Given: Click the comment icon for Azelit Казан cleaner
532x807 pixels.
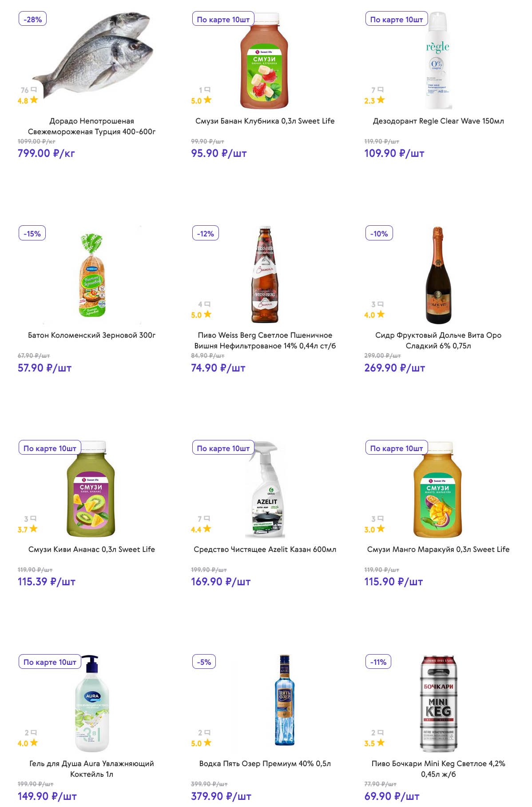Looking at the screenshot, I should tap(207, 519).
